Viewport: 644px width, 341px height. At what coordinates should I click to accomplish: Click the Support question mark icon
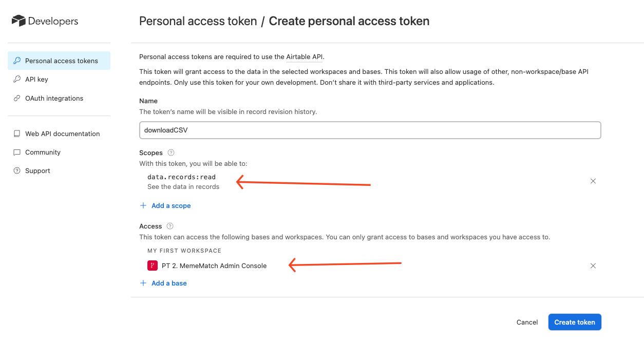coord(17,171)
